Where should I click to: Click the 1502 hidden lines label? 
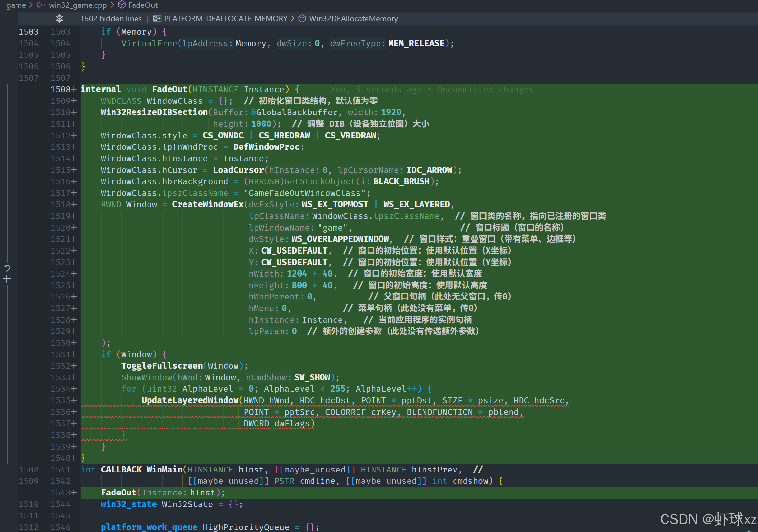click(x=111, y=18)
